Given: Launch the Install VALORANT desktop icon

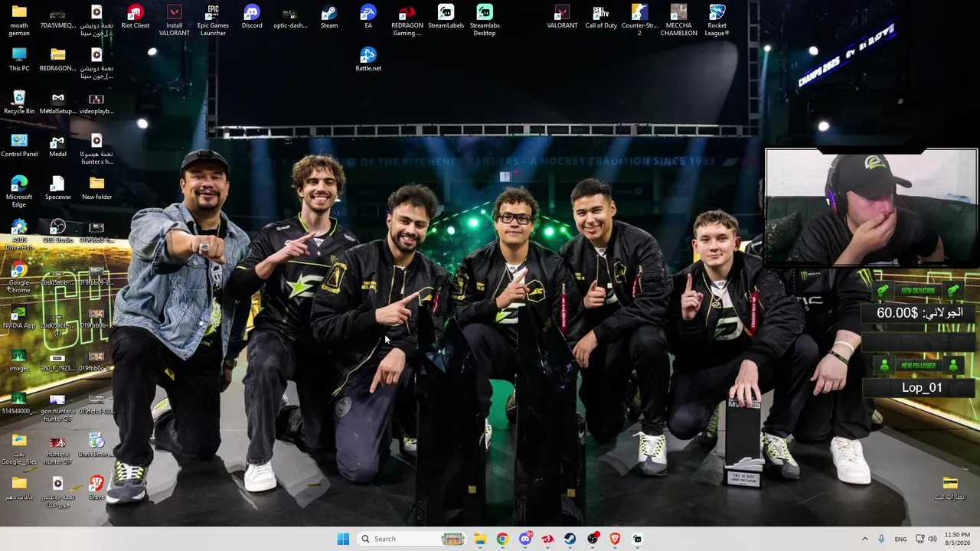Looking at the screenshot, I should pyautogui.click(x=175, y=21).
